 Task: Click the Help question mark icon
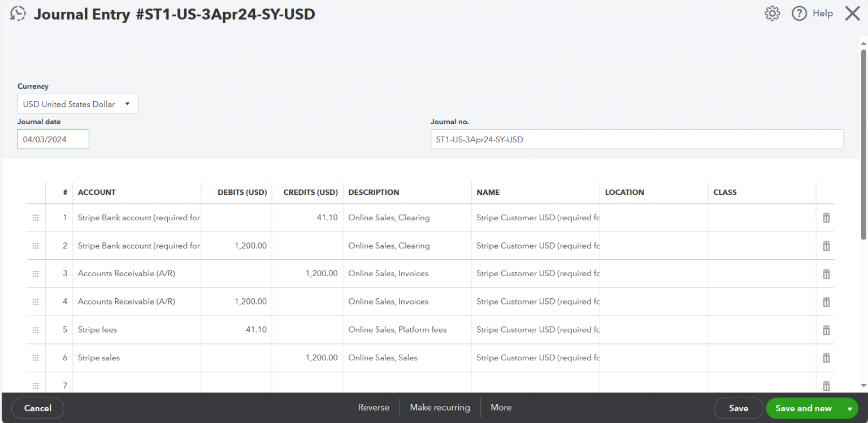coord(799,14)
